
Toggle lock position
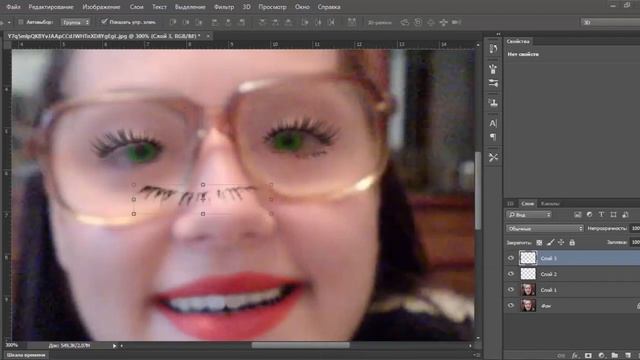pos(561,242)
